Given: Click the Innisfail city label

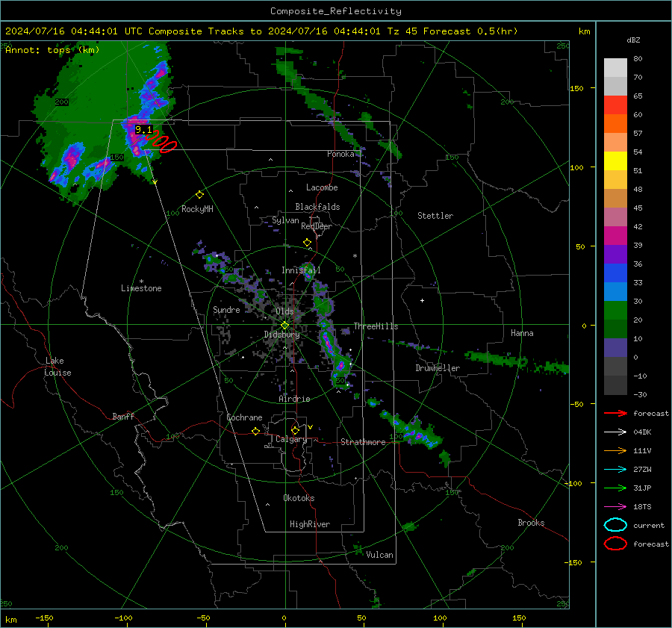Looking at the screenshot, I should point(301,270).
